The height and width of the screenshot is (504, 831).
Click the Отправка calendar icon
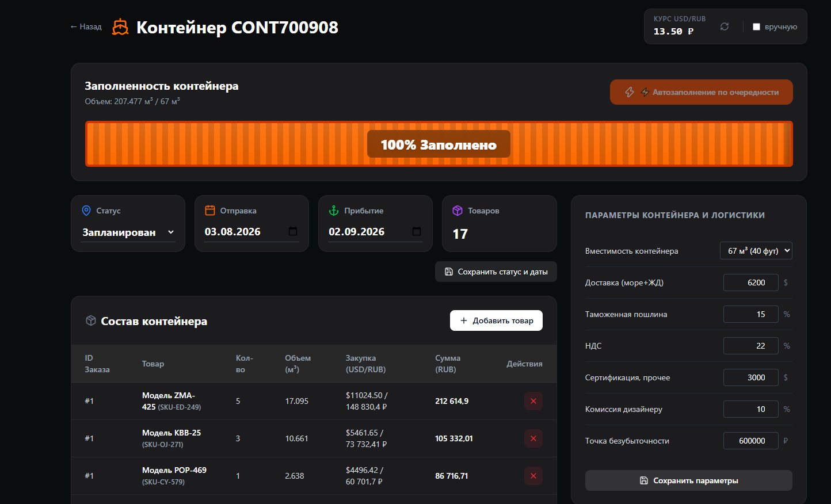click(210, 211)
